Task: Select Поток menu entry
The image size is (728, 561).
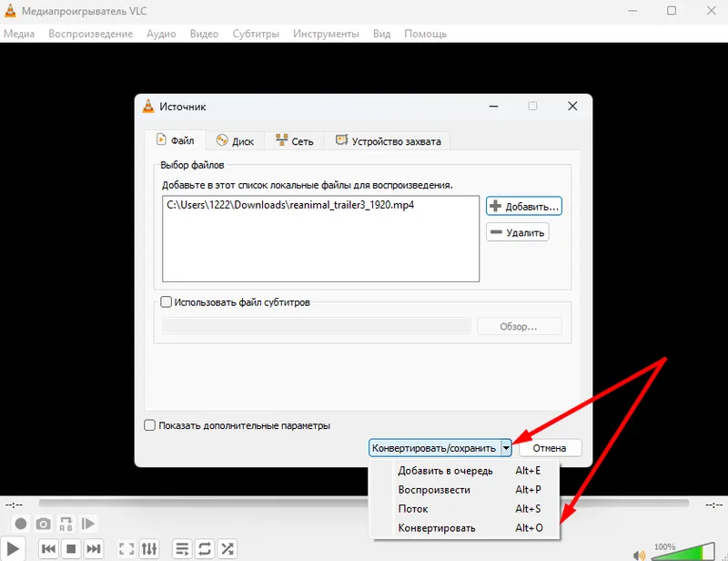Action: click(465, 508)
